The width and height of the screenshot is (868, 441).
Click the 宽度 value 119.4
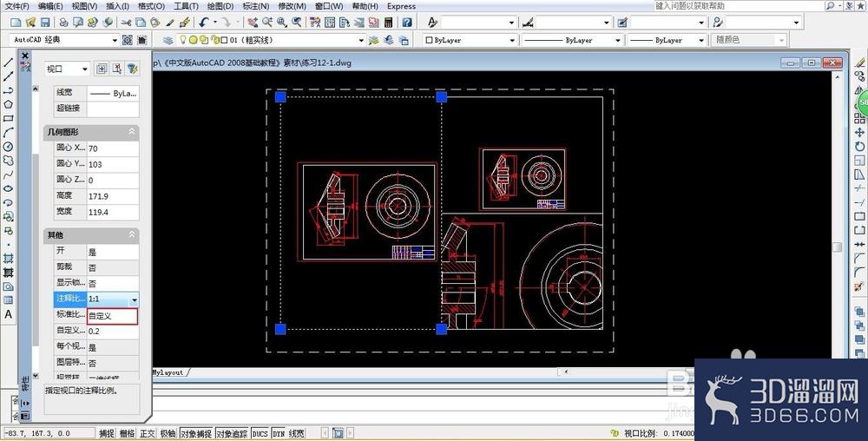tap(113, 212)
